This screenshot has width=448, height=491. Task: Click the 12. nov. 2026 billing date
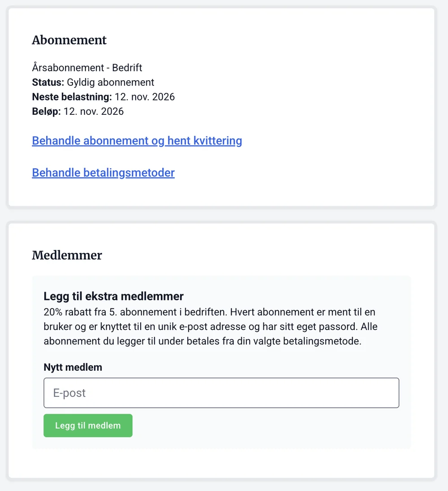[144, 97]
